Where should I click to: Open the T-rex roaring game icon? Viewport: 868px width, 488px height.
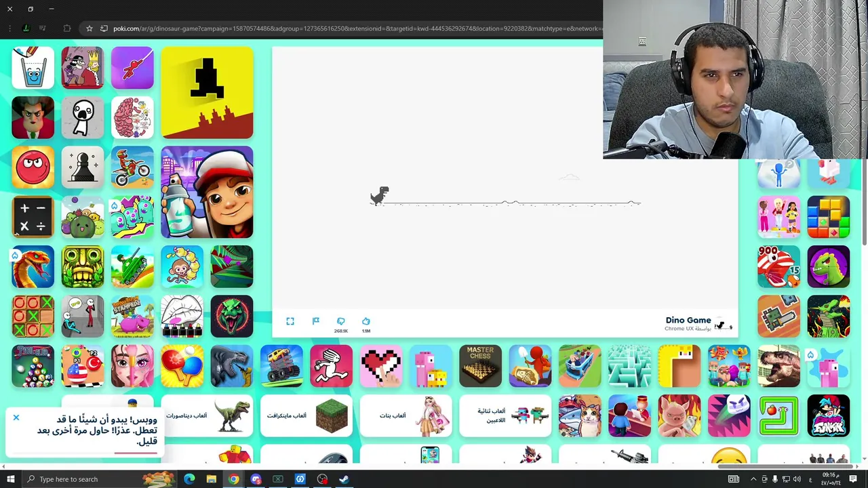coord(778,366)
